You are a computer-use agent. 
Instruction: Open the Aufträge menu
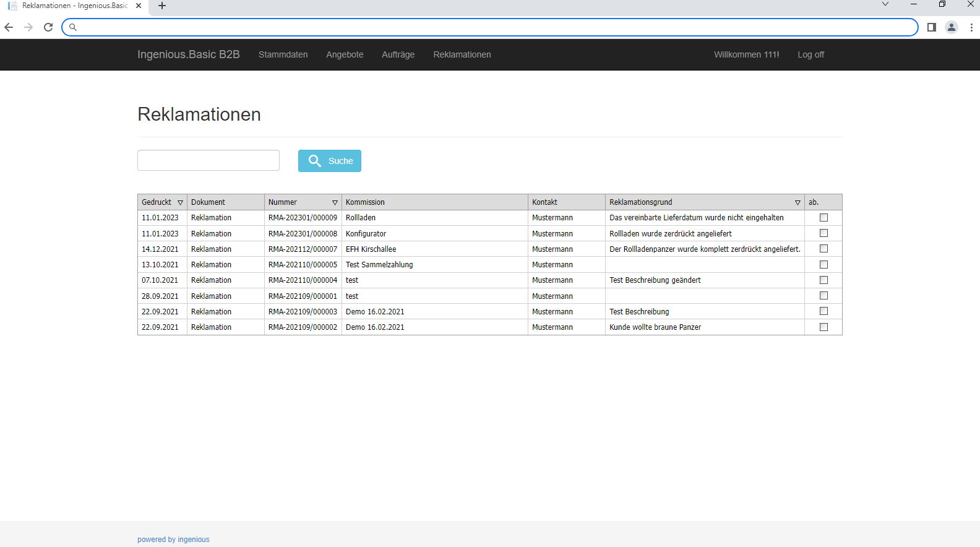pos(398,54)
